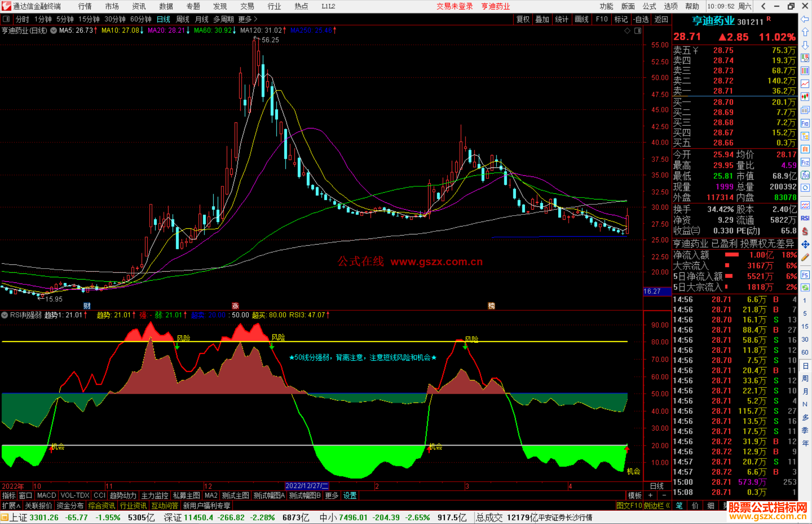
Task: Switch to the MACD indicator tab
Action: [46, 495]
